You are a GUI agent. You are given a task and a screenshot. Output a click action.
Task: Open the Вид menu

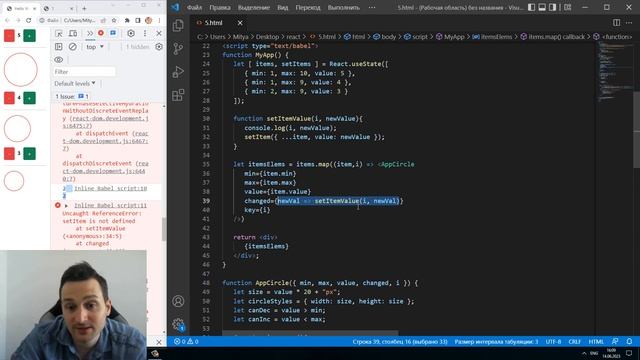click(x=282, y=7)
